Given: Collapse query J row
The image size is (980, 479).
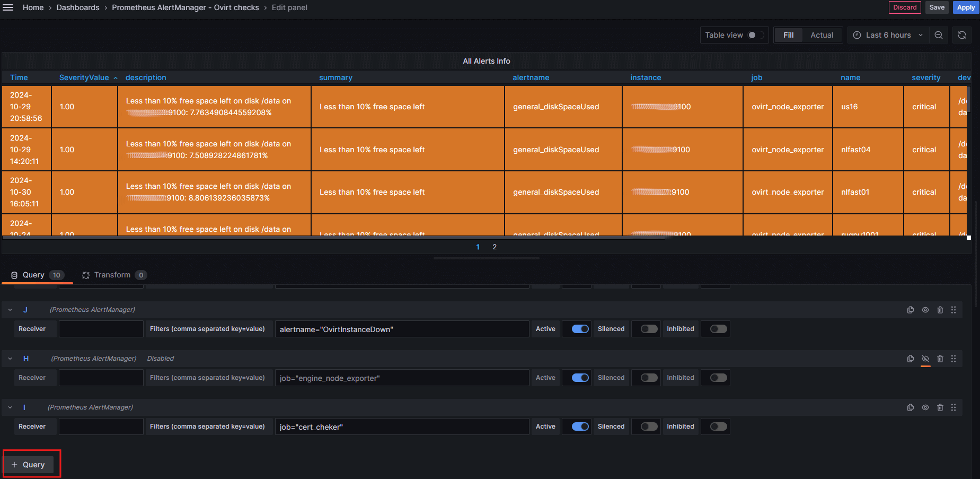Looking at the screenshot, I should click(x=10, y=310).
